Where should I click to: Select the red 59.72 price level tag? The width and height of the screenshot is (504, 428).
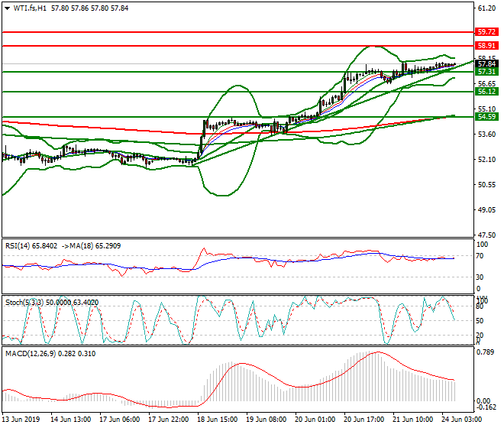coord(486,32)
